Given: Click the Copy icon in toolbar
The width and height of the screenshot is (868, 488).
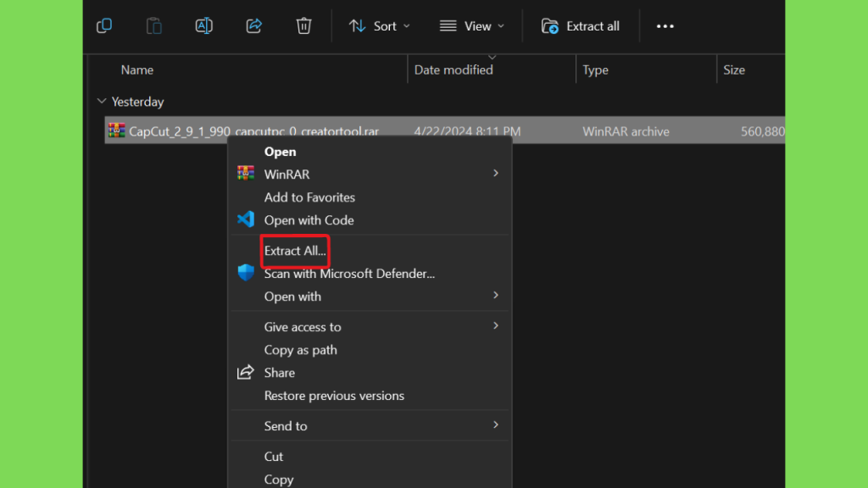Looking at the screenshot, I should 104,26.
